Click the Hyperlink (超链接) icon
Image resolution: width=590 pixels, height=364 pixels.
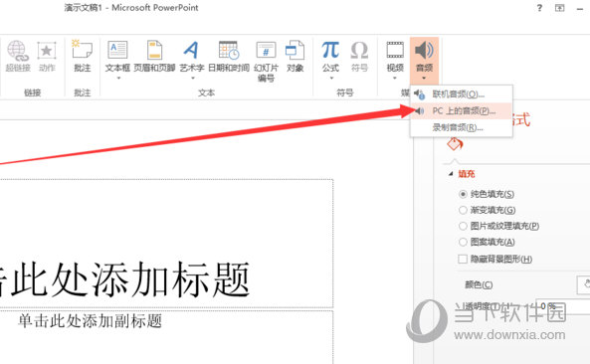pos(18,51)
